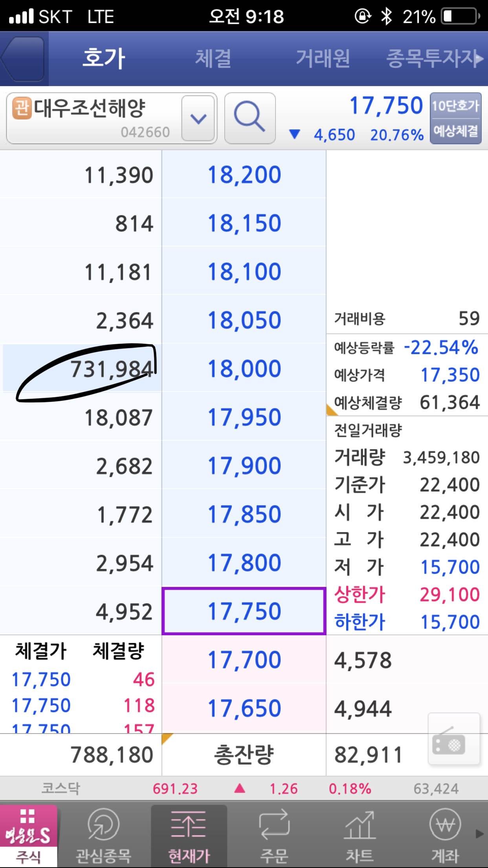
Task: Select the 현재가 bottom tab
Action: coord(189,835)
